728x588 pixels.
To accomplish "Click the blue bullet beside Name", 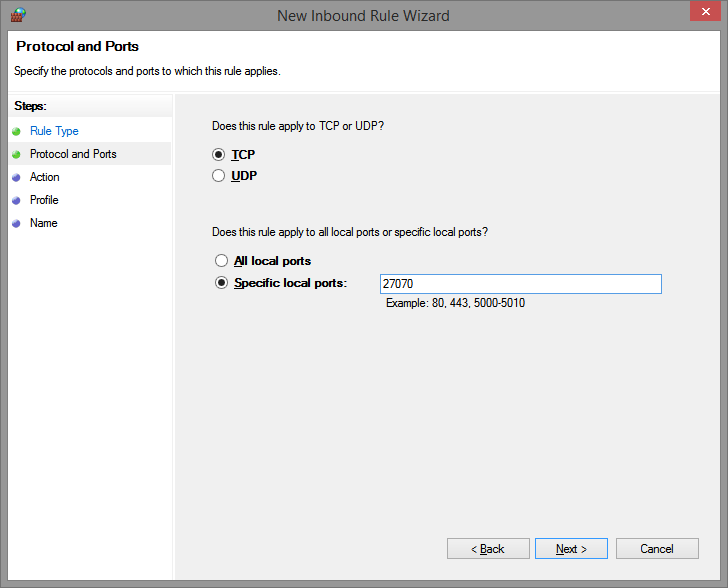I will tap(16, 223).
